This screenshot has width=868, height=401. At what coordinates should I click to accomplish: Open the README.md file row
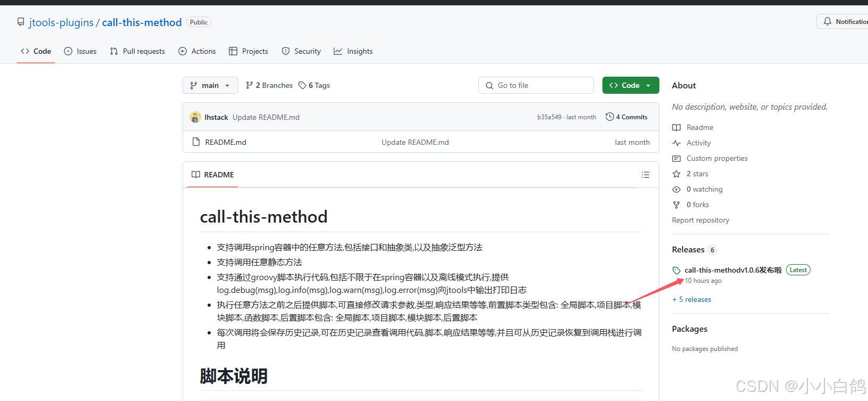[x=226, y=142]
